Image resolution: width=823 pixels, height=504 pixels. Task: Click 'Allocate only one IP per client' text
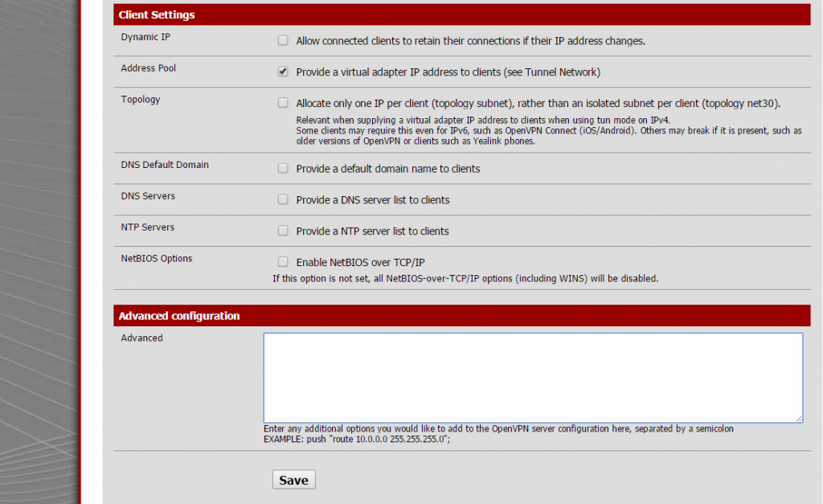[538, 104]
